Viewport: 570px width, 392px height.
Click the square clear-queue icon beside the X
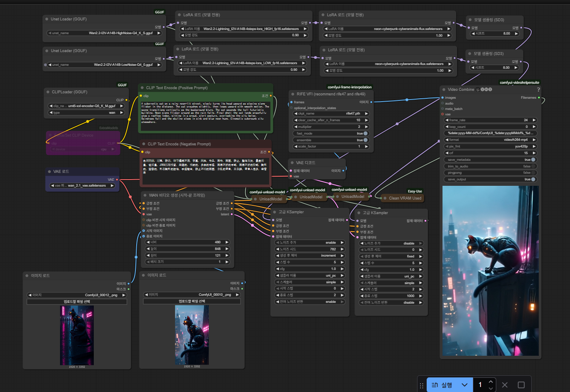pyautogui.click(x=521, y=385)
